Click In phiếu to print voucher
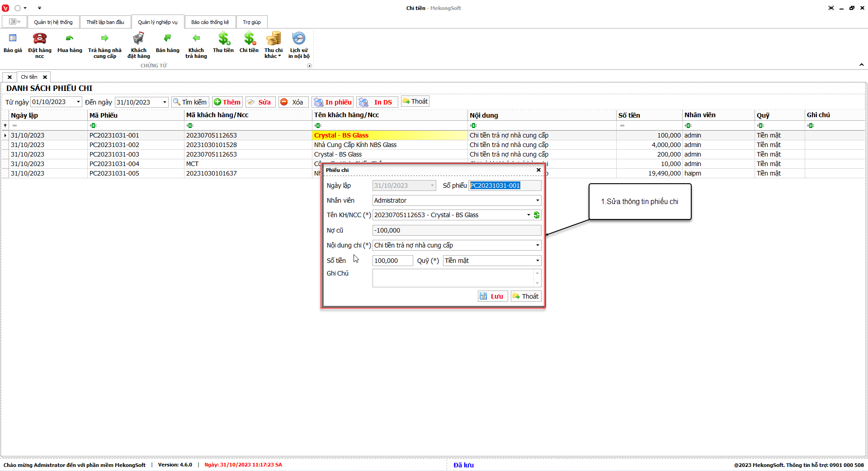The height and width of the screenshot is (471, 868). [333, 102]
